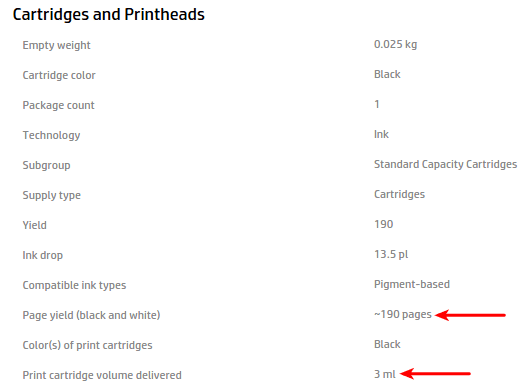Click red arrow beside page yield

(470, 315)
